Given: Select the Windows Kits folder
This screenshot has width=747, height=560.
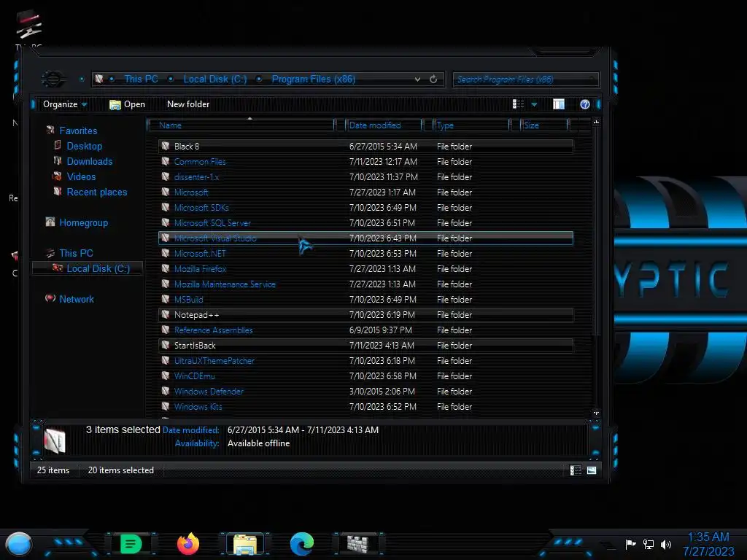Looking at the screenshot, I should (365, 407).
